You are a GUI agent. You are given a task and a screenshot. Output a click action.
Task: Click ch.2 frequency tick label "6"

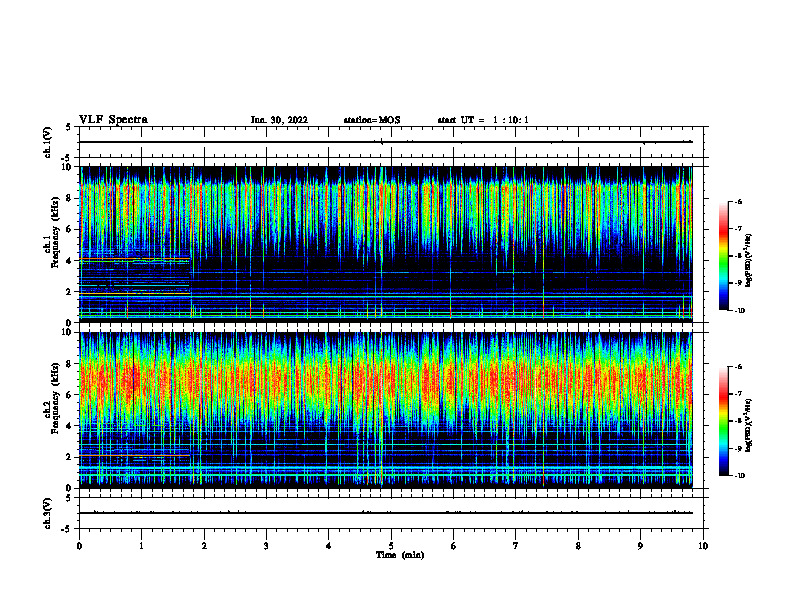coord(70,395)
